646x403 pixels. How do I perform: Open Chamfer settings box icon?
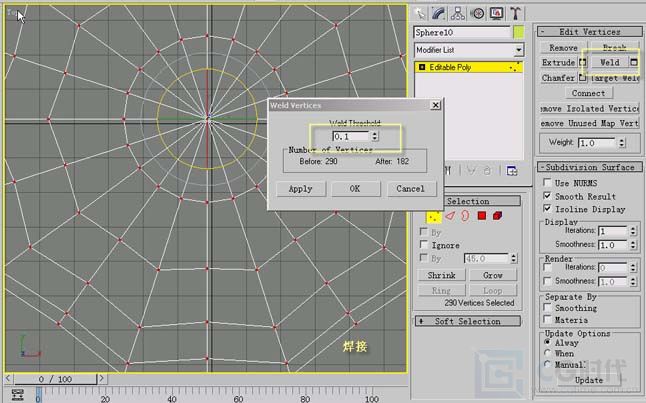pos(582,77)
